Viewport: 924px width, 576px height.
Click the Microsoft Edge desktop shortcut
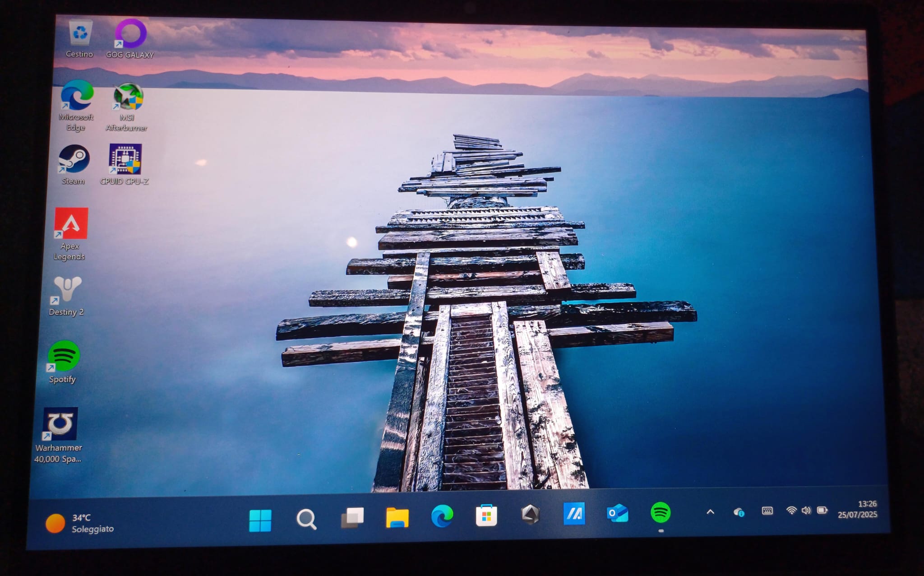77,96
